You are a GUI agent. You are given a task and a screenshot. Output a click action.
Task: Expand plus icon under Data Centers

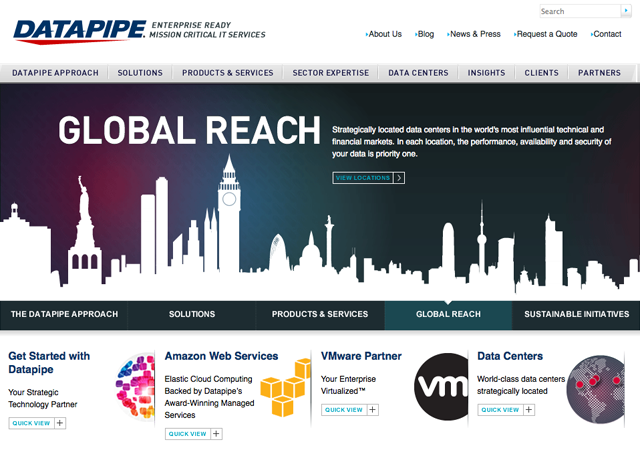coord(529,410)
